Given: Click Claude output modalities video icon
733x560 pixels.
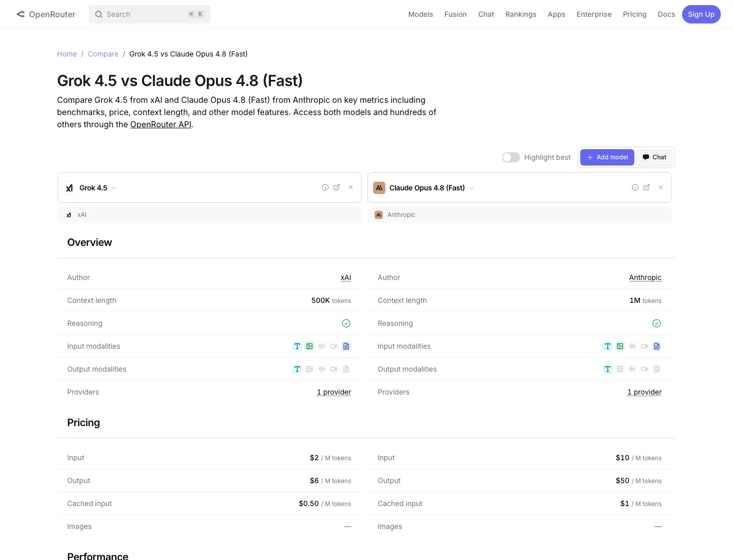Looking at the screenshot, I should coord(644,369).
